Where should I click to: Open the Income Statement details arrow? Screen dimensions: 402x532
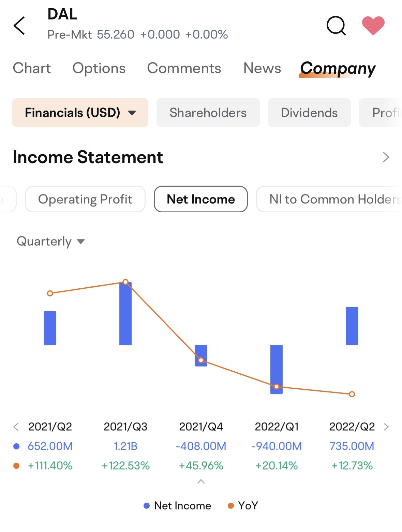pos(386,157)
